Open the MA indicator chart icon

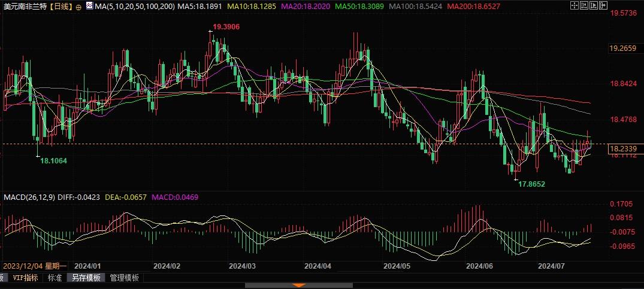pyautogui.click(x=88, y=6)
